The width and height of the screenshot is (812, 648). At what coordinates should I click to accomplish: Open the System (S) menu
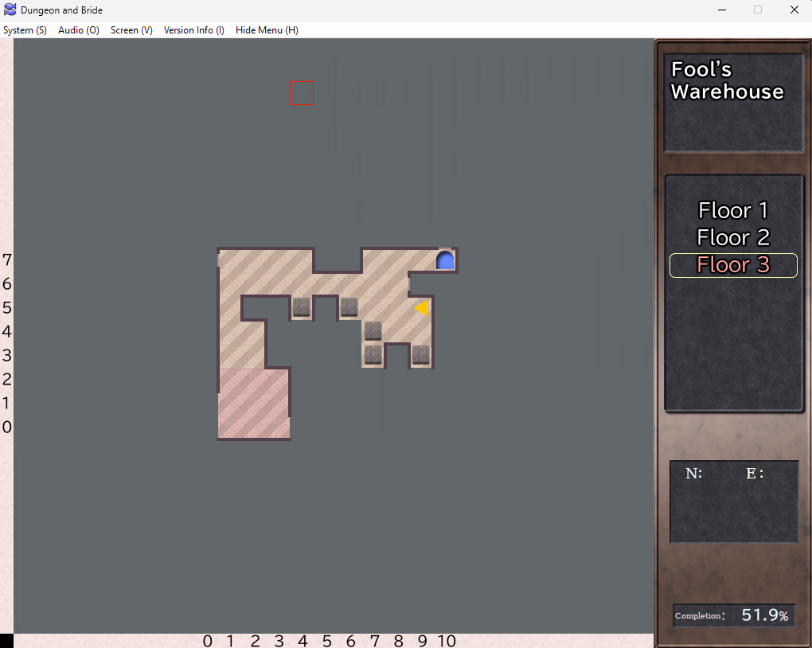25,30
